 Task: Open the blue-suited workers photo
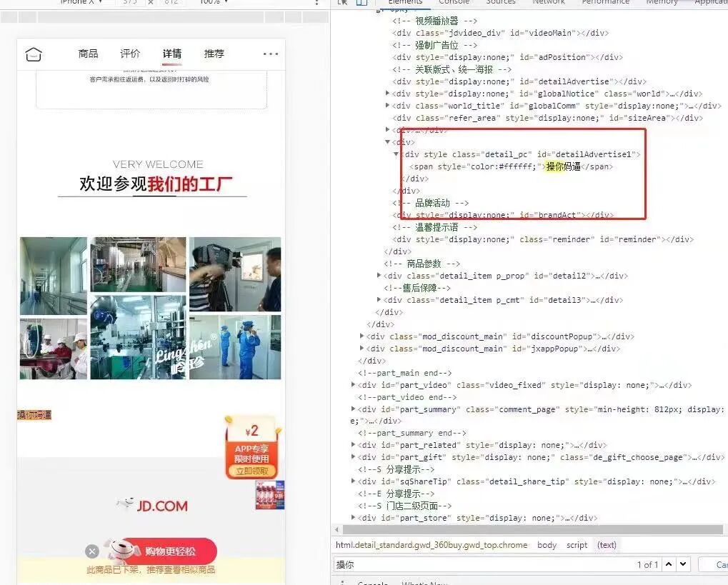pyautogui.click(x=235, y=347)
